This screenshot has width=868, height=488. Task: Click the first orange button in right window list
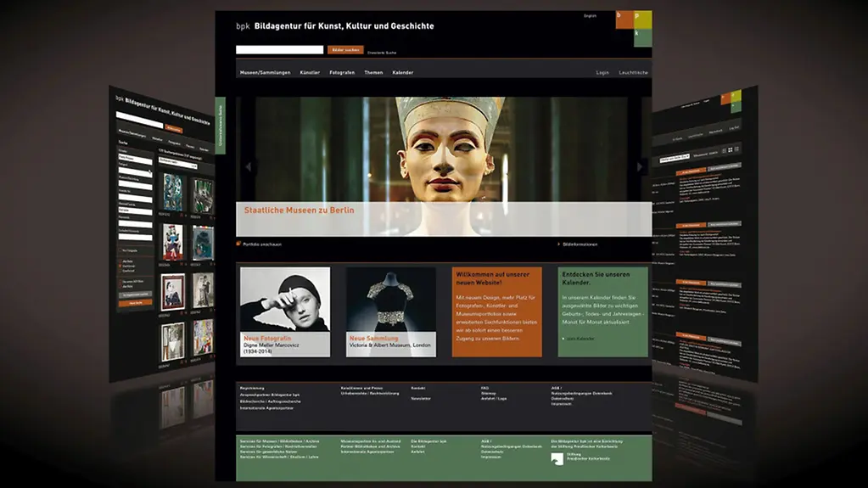tap(691, 171)
